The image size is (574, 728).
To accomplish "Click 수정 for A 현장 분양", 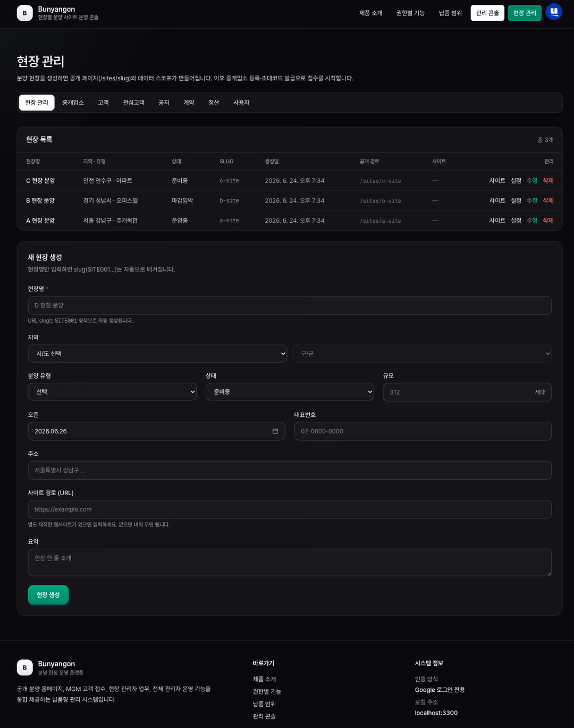I will [532, 220].
